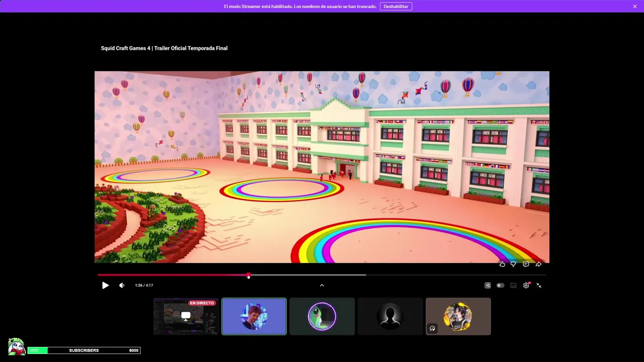Screen dimensions: 644x362
Task: Open the EN DIRECTO screen share tile
Action: [186, 316]
